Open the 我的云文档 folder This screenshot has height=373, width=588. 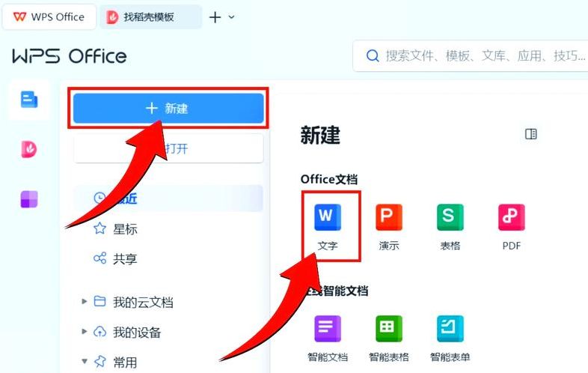click(133, 302)
